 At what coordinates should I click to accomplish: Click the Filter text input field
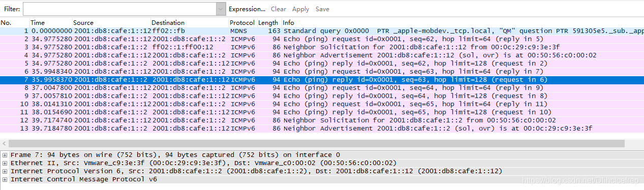click(x=119, y=9)
